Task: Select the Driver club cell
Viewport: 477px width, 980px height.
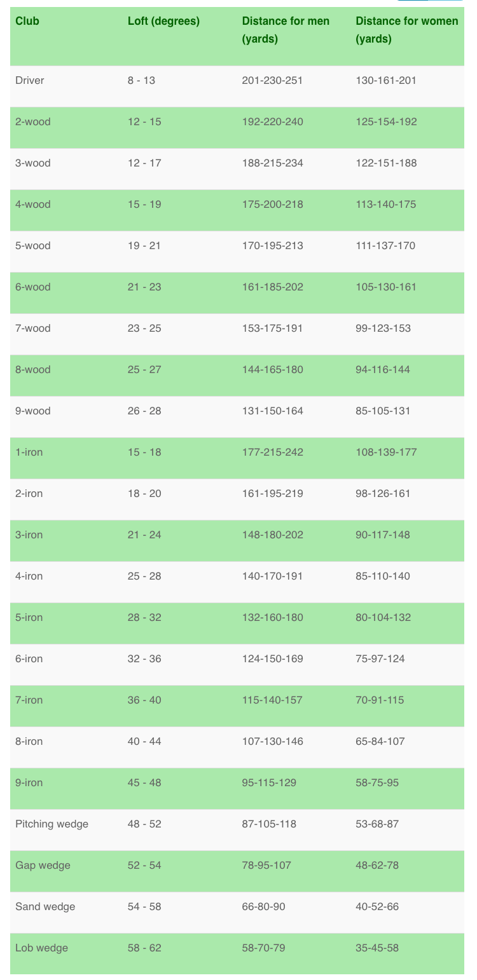Action: (x=29, y=81)
